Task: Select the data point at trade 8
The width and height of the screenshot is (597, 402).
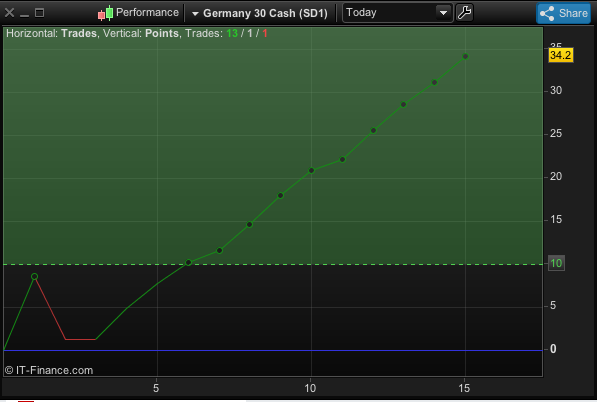Action: (250, 225)
